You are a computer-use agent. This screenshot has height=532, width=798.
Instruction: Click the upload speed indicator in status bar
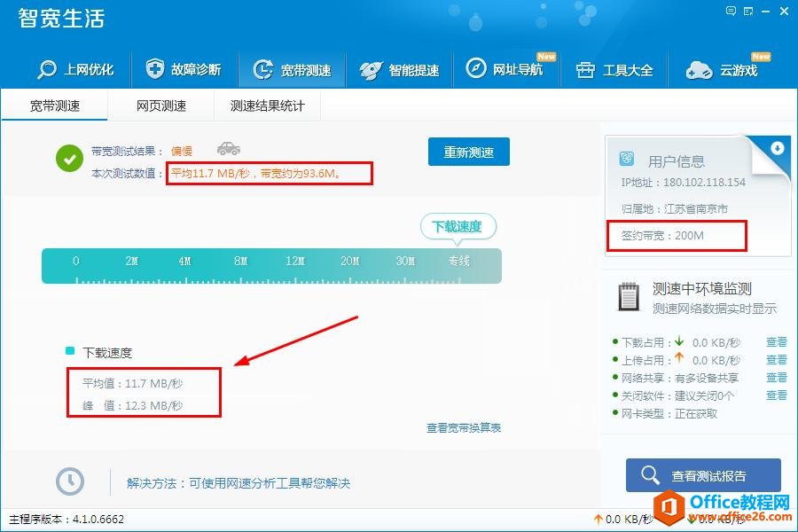[623, 520]
